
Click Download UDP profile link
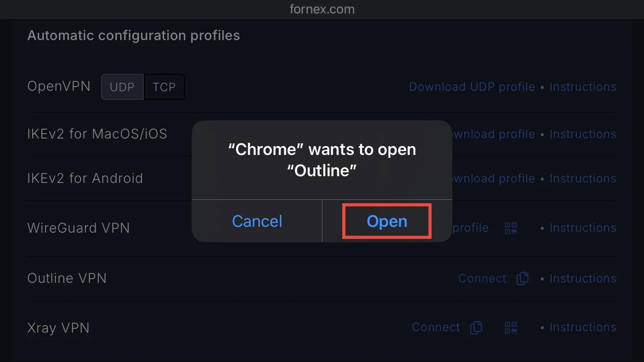click(x=472, y=87)
